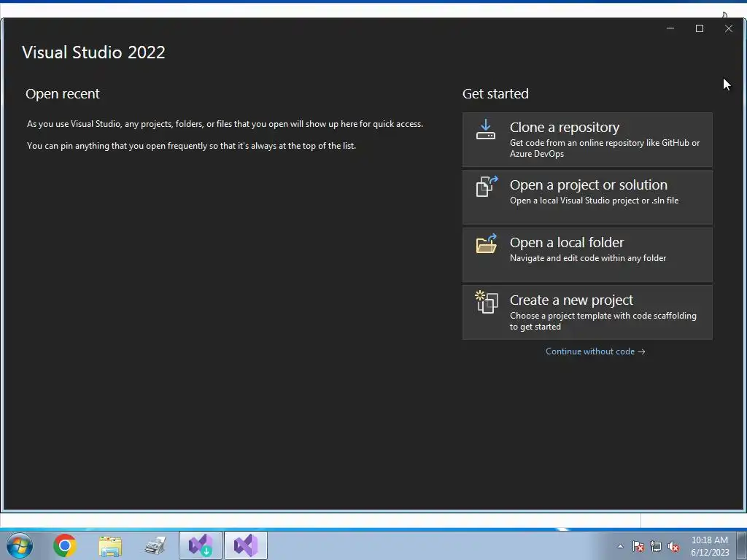The width and height of the screenshot is (747, 560).
Task: Follow the Continue without code link
Action: click(x=595, y=351)
